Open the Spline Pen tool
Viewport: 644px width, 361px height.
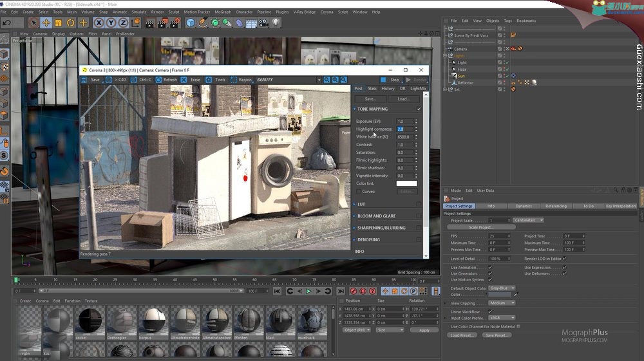[x=203, y=23]
